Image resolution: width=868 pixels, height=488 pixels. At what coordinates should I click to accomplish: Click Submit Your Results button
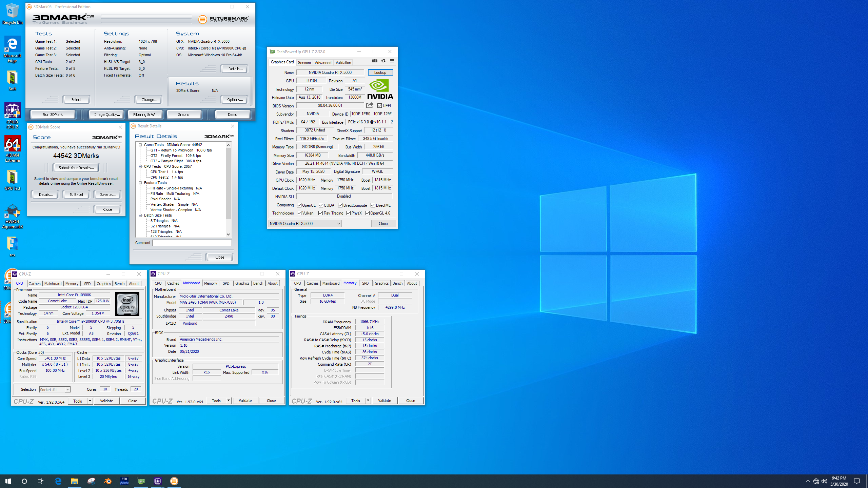[x=76, y=168]
